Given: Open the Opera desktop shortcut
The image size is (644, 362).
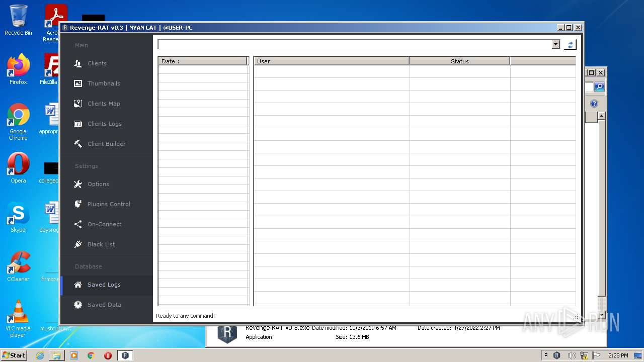Looking at the screenshot, I should (x=18, y=168).
